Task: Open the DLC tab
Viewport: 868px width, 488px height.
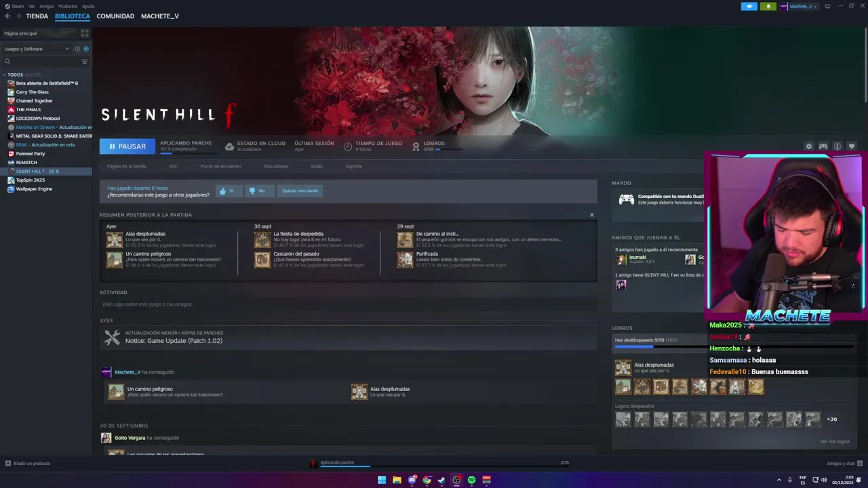Action: [x=174, y=166]
